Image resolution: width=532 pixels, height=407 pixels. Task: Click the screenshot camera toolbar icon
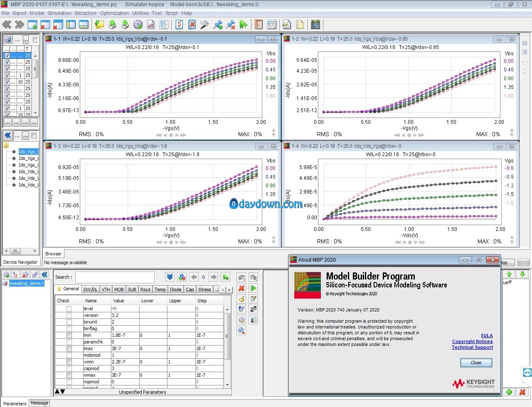[x=315, y=25]
